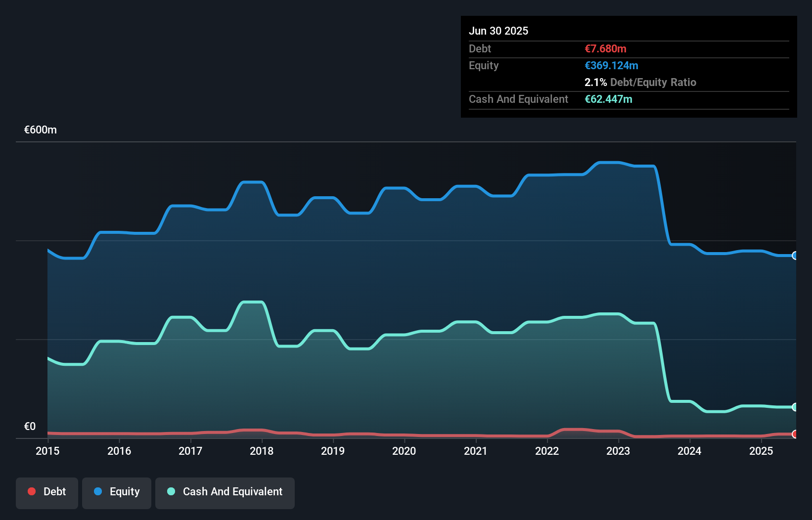Viewport: 812px width, 520px height.
Task: Click the Jun 30 2025 tooltip header
Action: tap(498, 31)
